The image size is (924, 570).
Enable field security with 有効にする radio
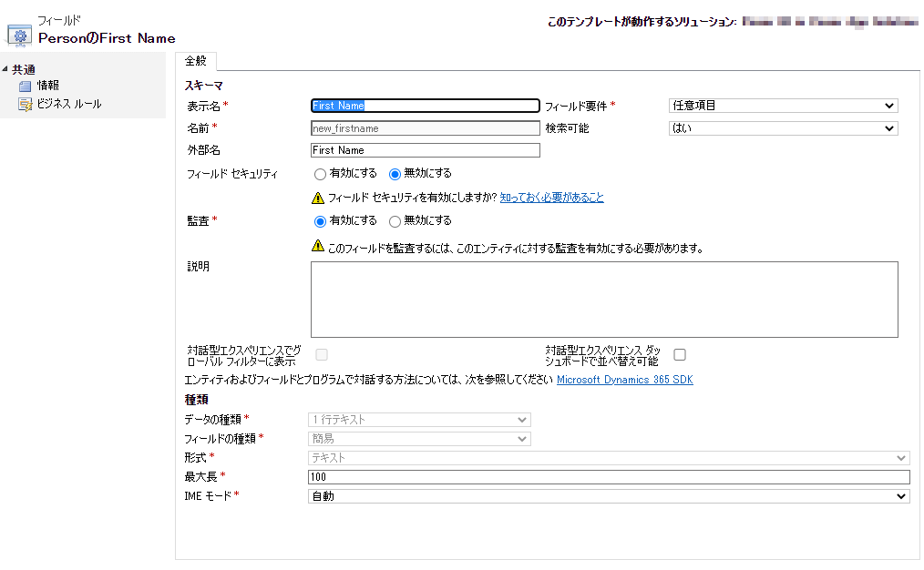(320, 174)
